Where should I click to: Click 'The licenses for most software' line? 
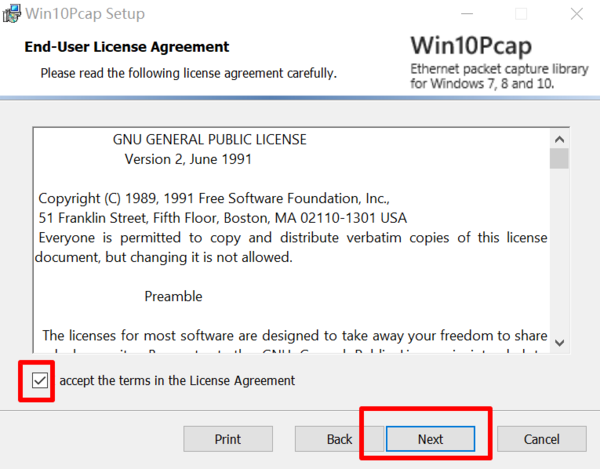295,336
